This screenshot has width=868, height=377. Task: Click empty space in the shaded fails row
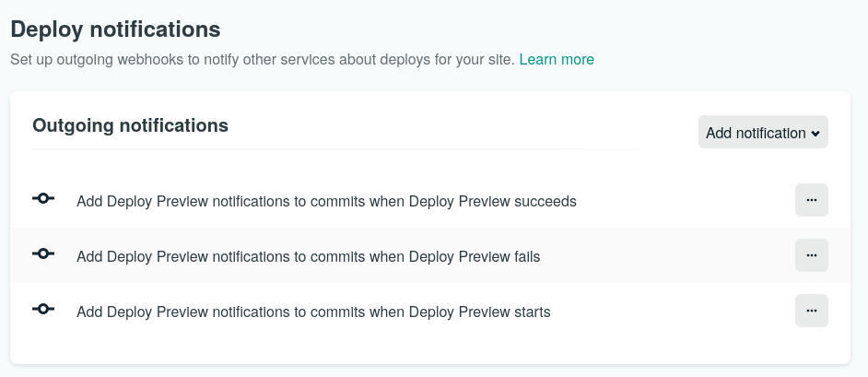click(664, 255)
